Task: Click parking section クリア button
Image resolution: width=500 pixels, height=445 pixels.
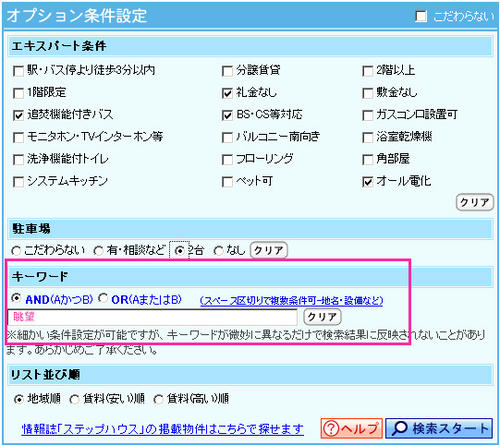Action: [x=269, y=250]
